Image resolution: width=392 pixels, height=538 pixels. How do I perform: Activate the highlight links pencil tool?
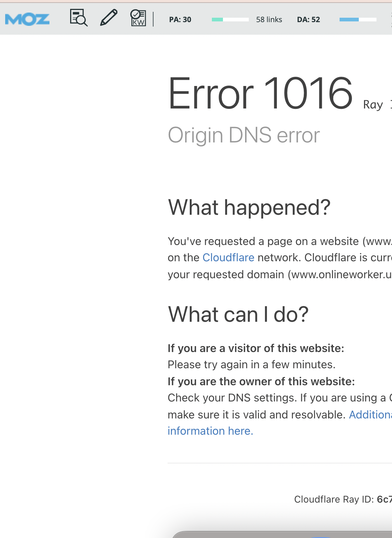pyautogui.click(x=109, y=18)
